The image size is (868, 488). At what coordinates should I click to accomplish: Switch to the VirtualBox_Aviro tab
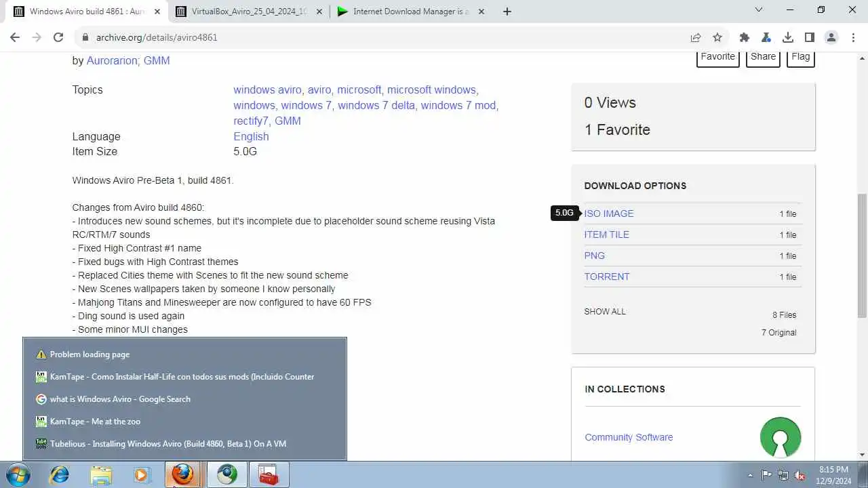pyautogui.click(x=249, y=11)
